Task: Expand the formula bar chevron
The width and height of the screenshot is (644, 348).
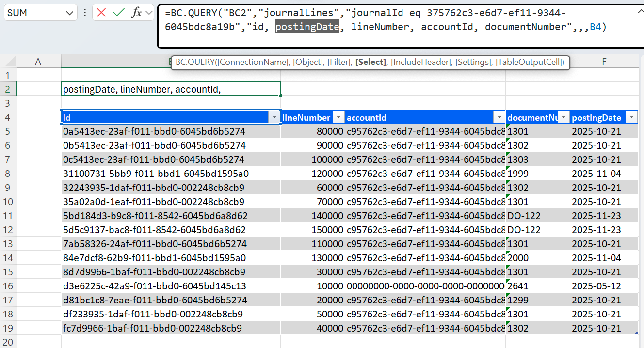Action: coord(149,13)
